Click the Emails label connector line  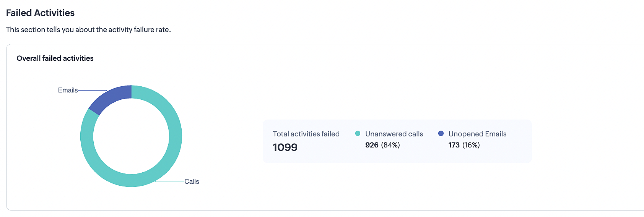(x=93, y=91)
